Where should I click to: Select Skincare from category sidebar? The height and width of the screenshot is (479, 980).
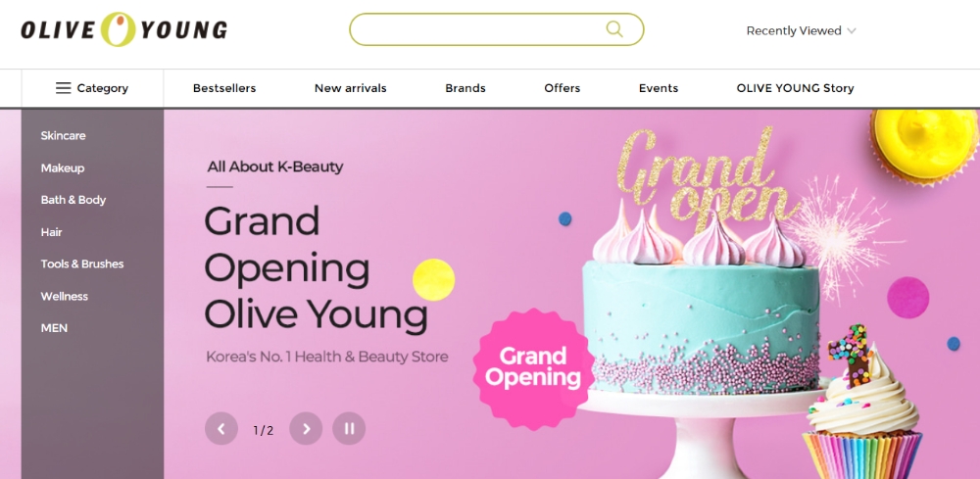[x=63, y=135]
